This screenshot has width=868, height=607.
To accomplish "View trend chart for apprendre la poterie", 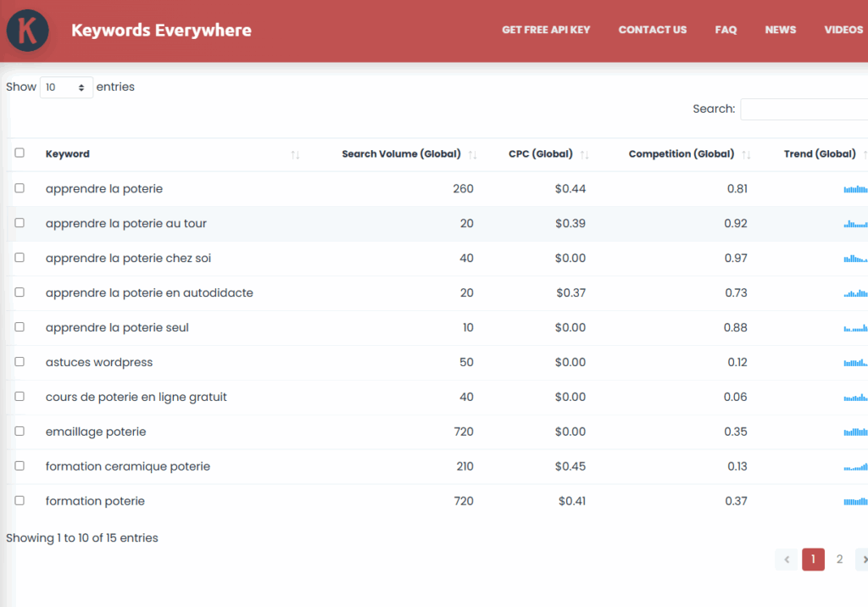I will coord(855,189).
